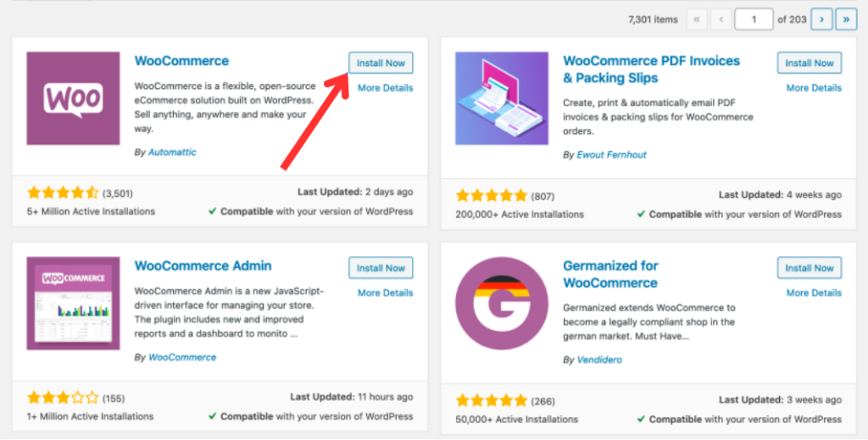The image size is (868, 440).
Task: Click the WooCommerce plugin logo icon
Action: point(73,98)
